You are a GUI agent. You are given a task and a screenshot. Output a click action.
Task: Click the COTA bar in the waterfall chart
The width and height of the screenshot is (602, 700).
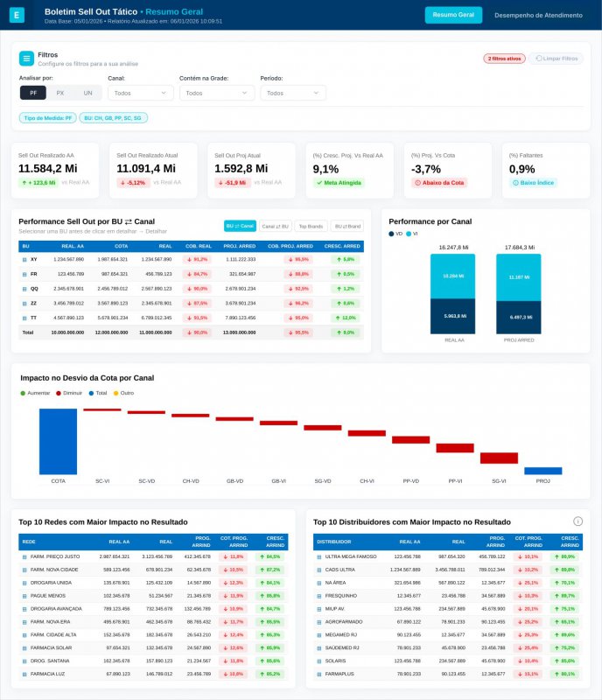(58, 442)
